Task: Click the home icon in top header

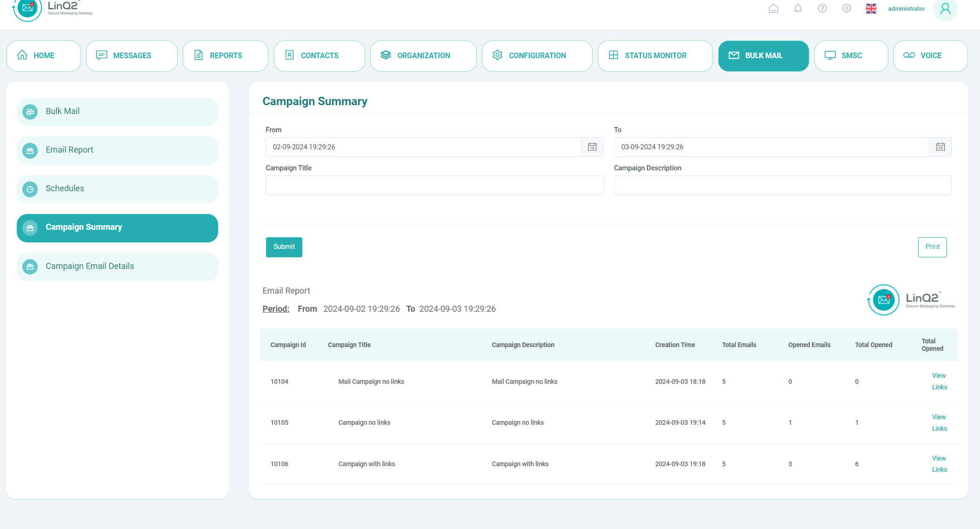Action: coord(773,8)
